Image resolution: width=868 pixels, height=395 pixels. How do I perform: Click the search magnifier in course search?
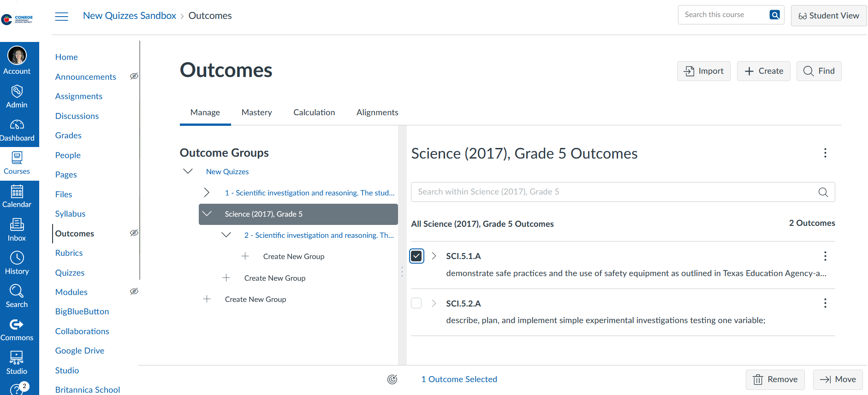coord(775,15)
